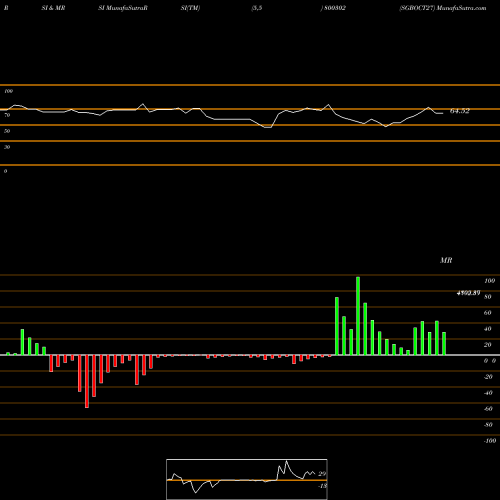Click the "29" value in the mini chart
This screenshot has width=500, height=500.
pyautogui.click(x=322, y=474)
